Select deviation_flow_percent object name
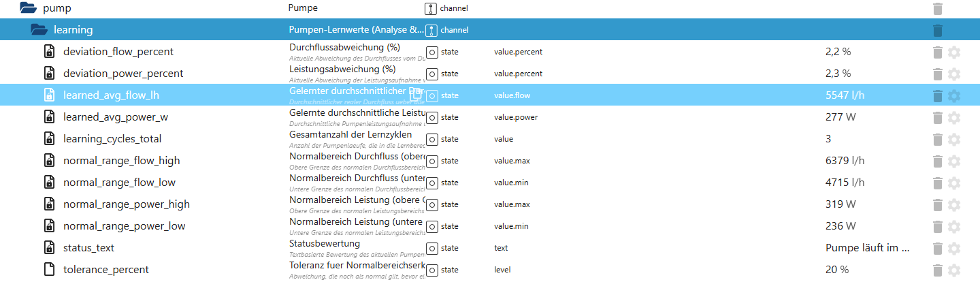This screenshot has height=282, width=980. pyautogui.click(x=118, y=52)
